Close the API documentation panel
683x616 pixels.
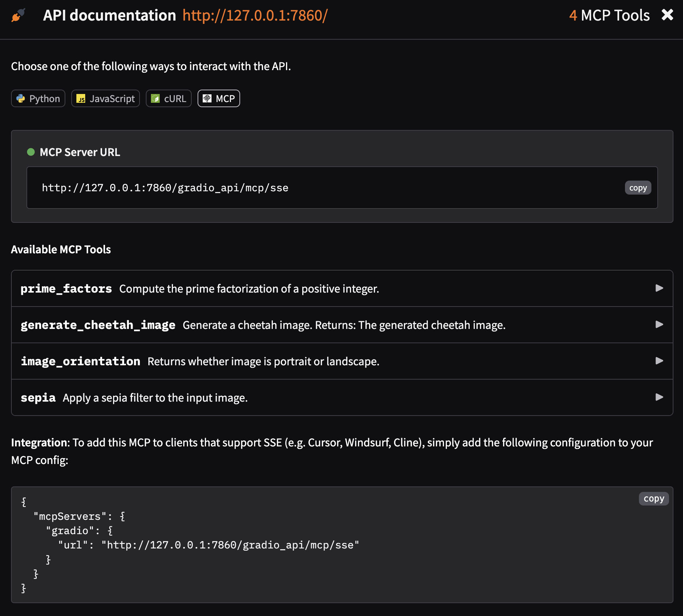(667, 15)
